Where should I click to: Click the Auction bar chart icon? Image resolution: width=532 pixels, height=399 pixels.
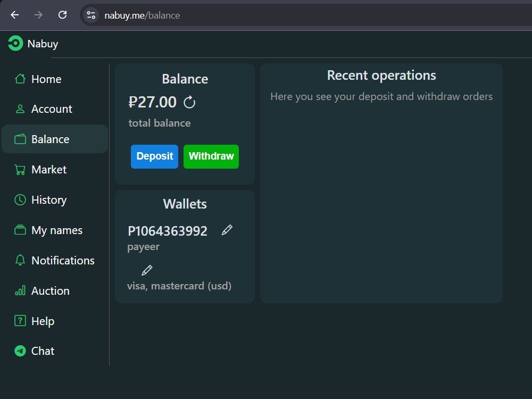coord(20,290)
